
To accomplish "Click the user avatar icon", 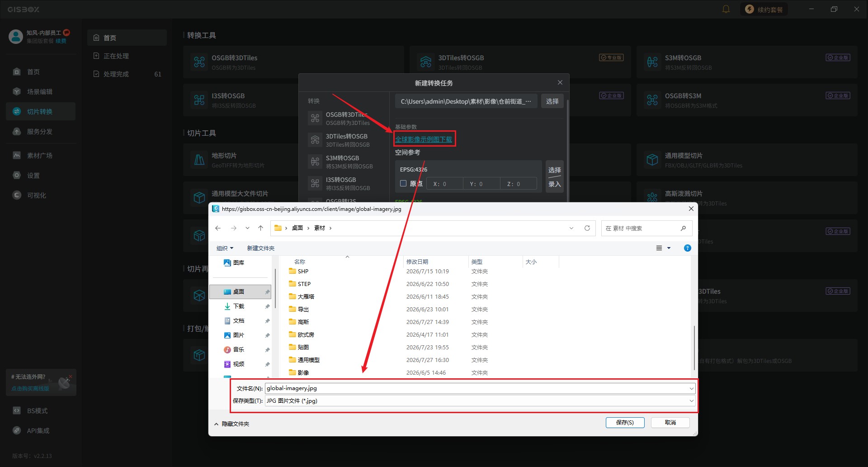I will pos(16,37).
